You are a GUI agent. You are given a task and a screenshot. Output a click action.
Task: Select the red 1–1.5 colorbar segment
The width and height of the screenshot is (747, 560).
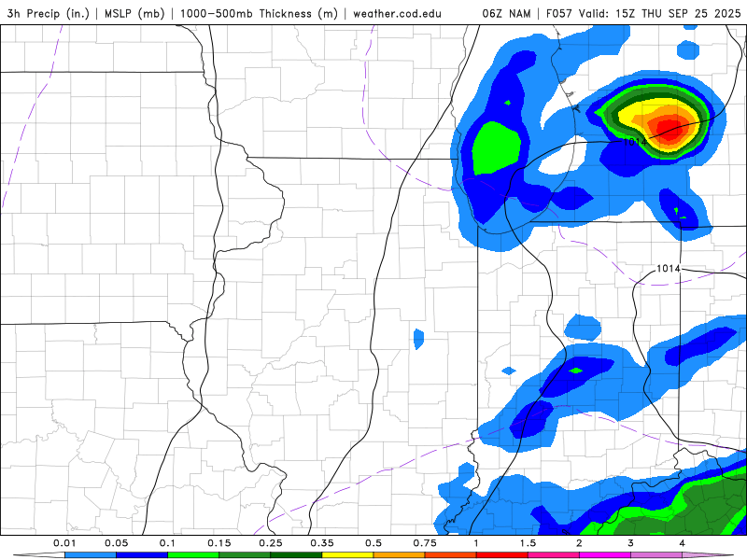click(502, 555)
